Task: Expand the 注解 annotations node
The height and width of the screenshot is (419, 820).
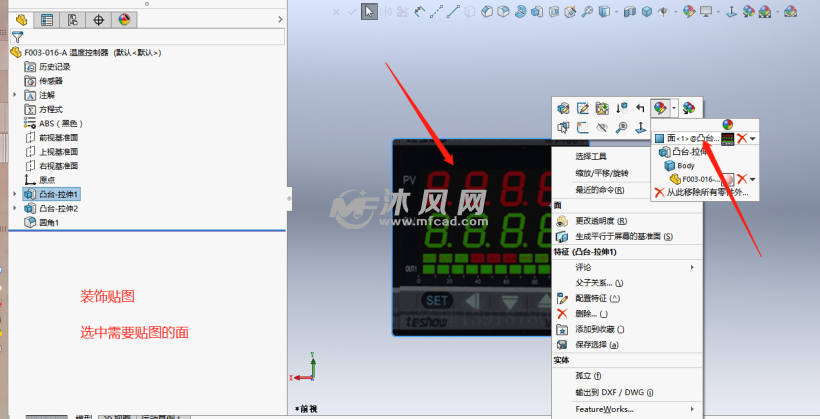Action: pyautogui.click(x=15, y=95)
